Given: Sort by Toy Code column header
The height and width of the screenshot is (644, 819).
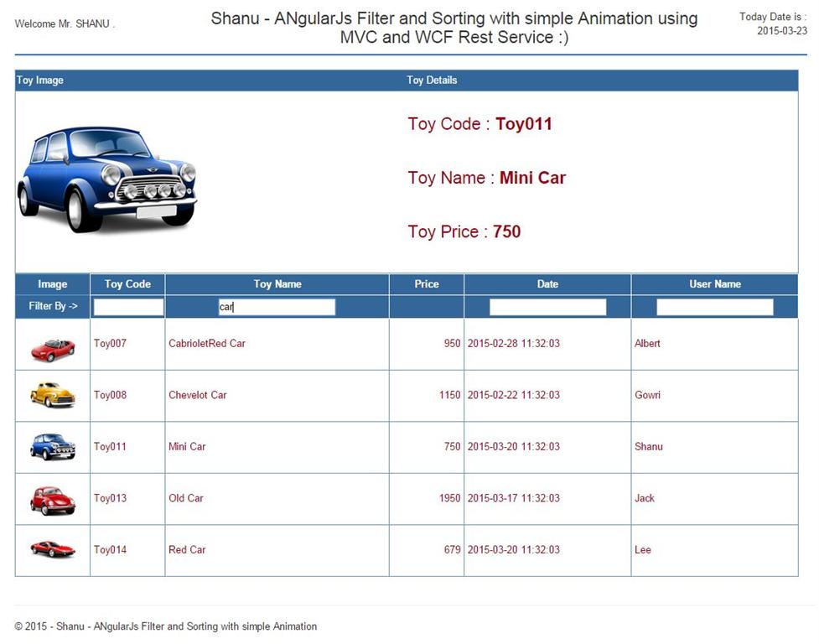Looking at the screenshot, I should pyautogui.click(x=127, y=284).
